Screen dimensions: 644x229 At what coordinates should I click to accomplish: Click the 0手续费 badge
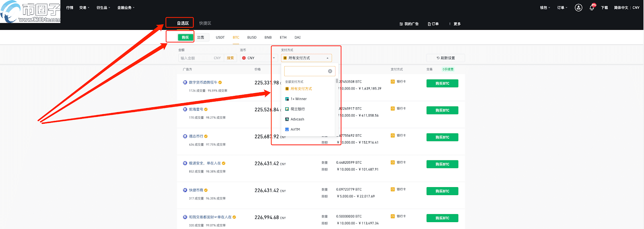448,69
